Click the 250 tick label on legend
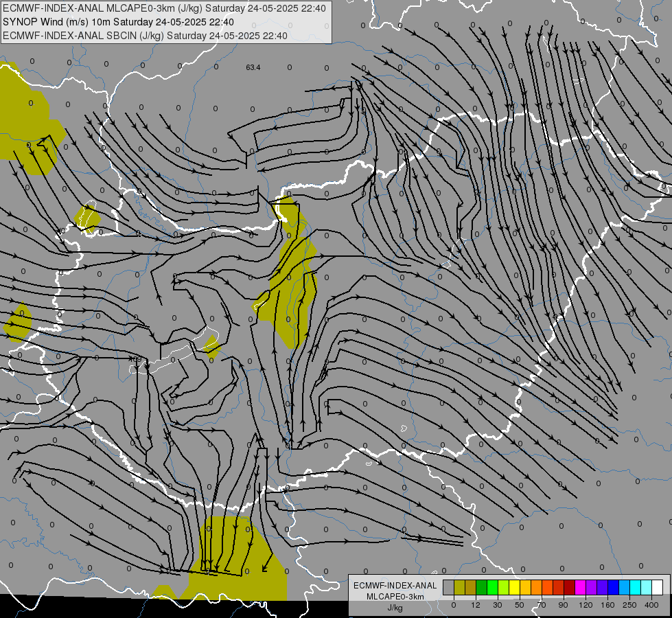672x618 pixels. [629, 605]
